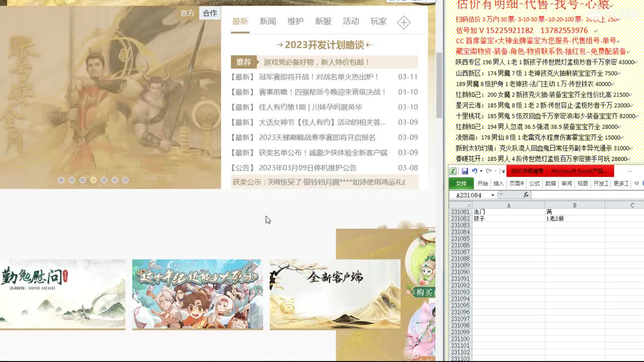
Task: Open the 开发工具 ribbon tab
Action: coord(601,184)
